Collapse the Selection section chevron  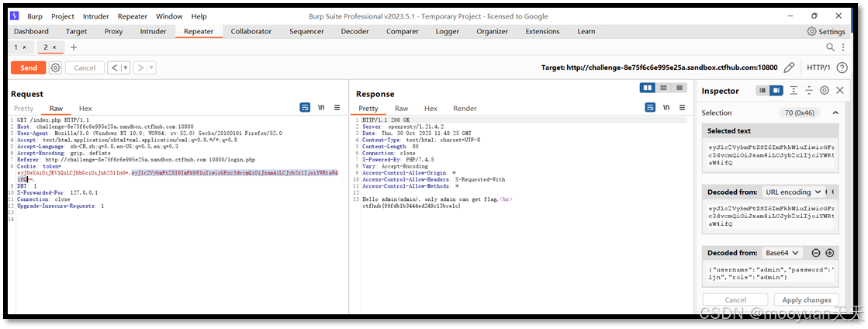click(x=835, y=113)
